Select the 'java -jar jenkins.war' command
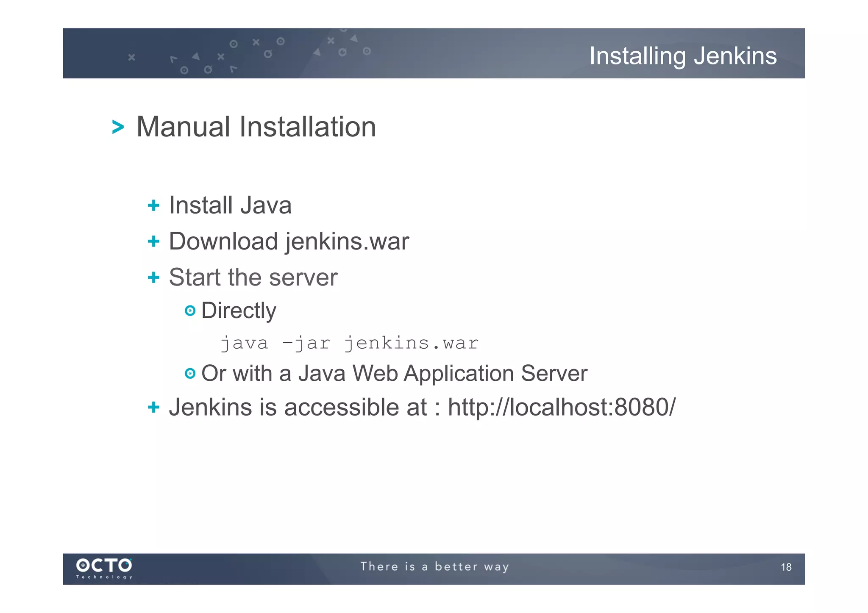The image size is (868, 613). tap(350, 343)
